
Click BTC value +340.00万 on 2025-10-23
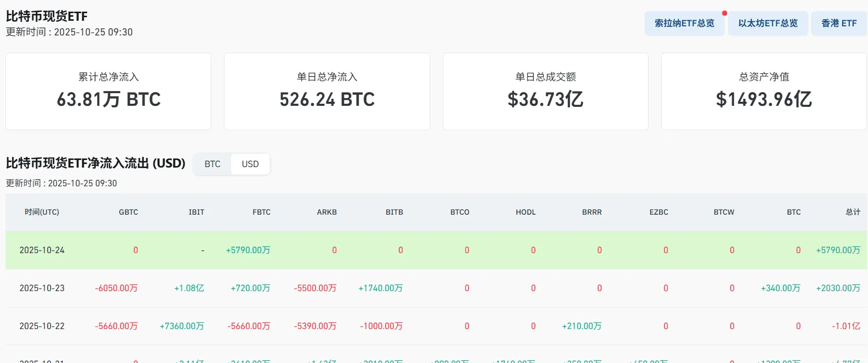[780, 288]
